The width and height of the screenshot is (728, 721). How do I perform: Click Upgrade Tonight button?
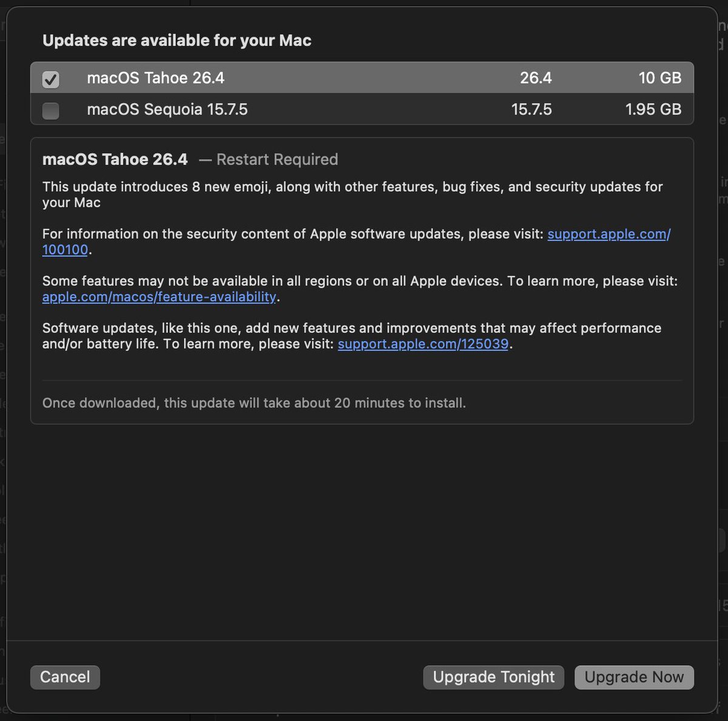(x=494, y=677)
